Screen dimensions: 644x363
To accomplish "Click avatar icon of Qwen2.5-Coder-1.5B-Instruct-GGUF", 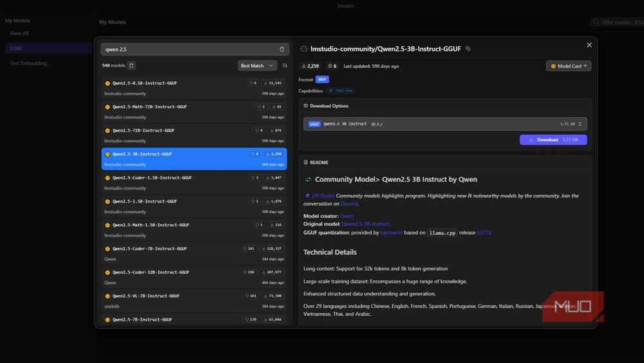I will coord(108,178).
